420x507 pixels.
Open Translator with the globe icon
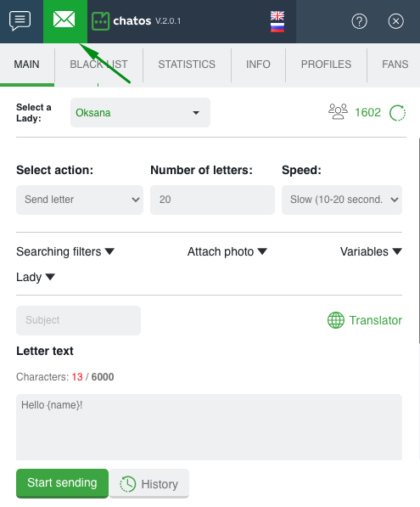[x=336, y=320]
